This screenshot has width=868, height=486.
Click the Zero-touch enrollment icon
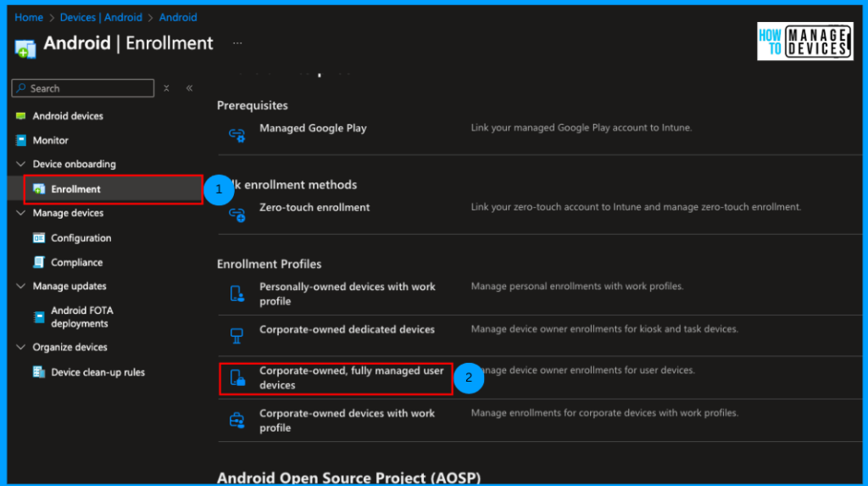click(237, 214)
